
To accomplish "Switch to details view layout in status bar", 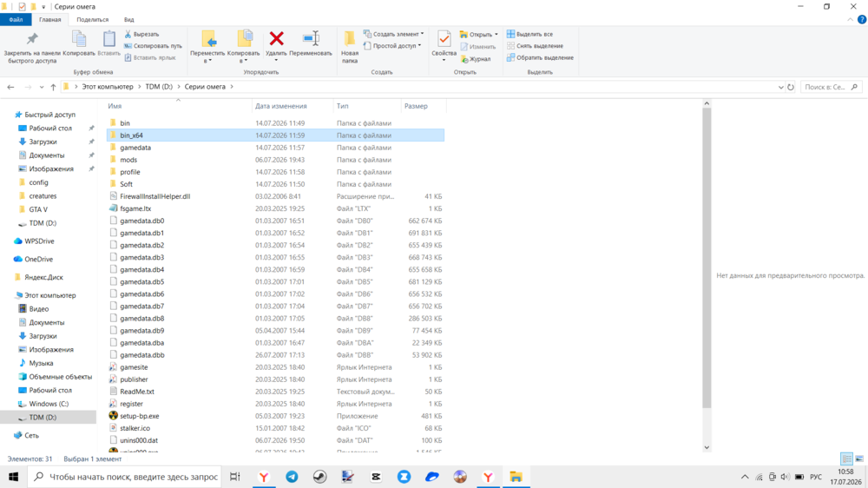I will point(846,458).
